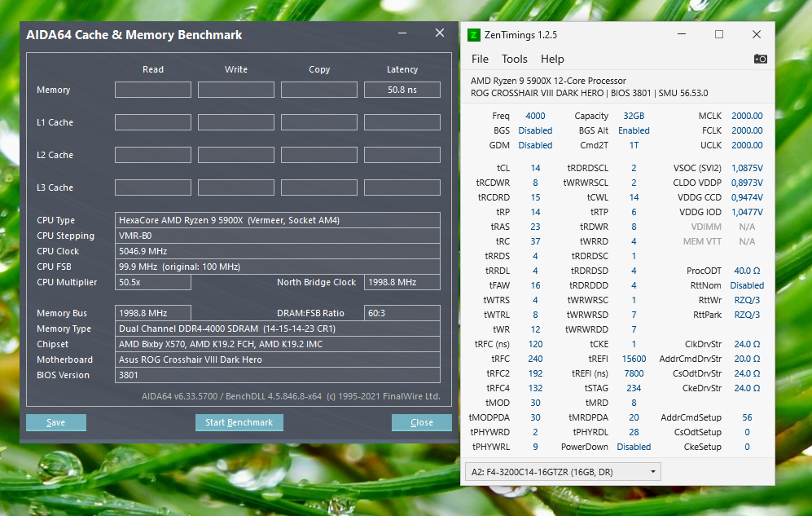Click the tRAS value 23

(535, 227)
